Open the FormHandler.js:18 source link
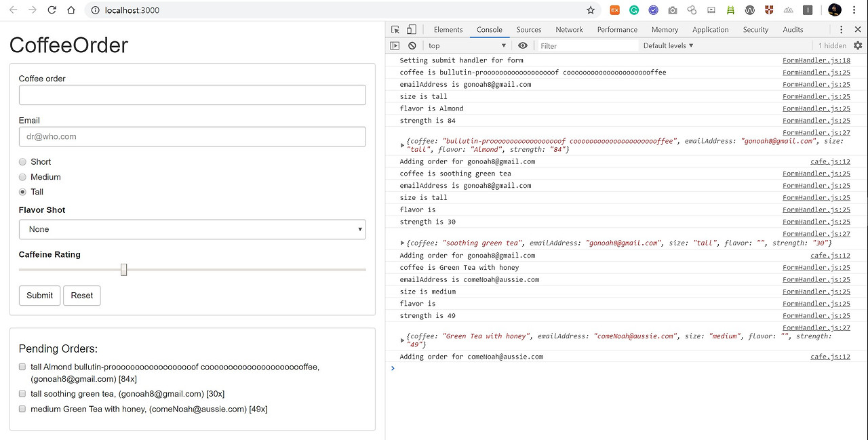The image size is (868, 440). click(x=816, y=60)
